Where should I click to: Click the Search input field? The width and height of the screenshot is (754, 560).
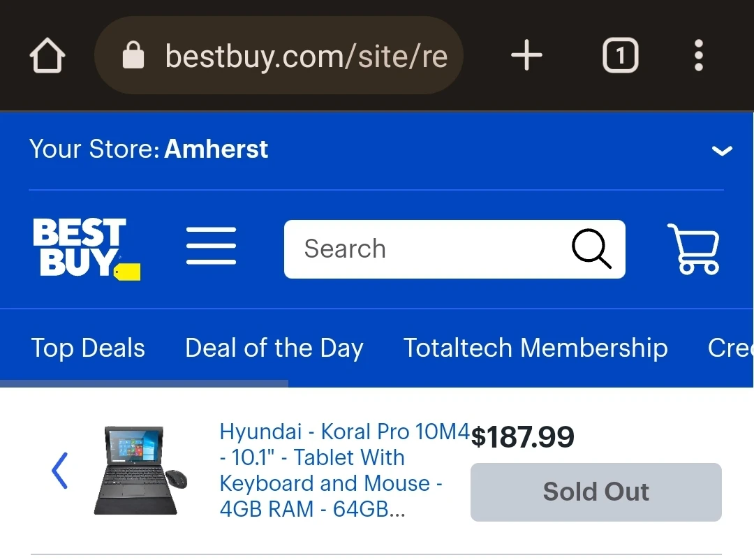454,249
